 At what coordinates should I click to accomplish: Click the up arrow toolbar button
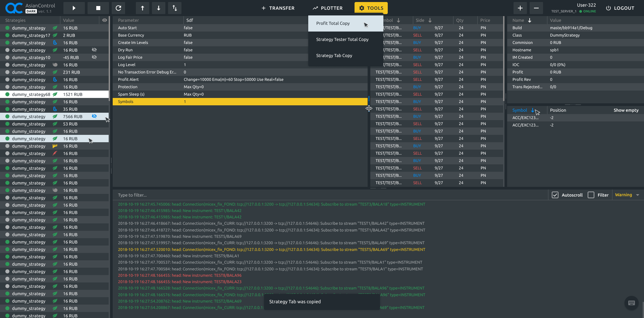(143, 8)
